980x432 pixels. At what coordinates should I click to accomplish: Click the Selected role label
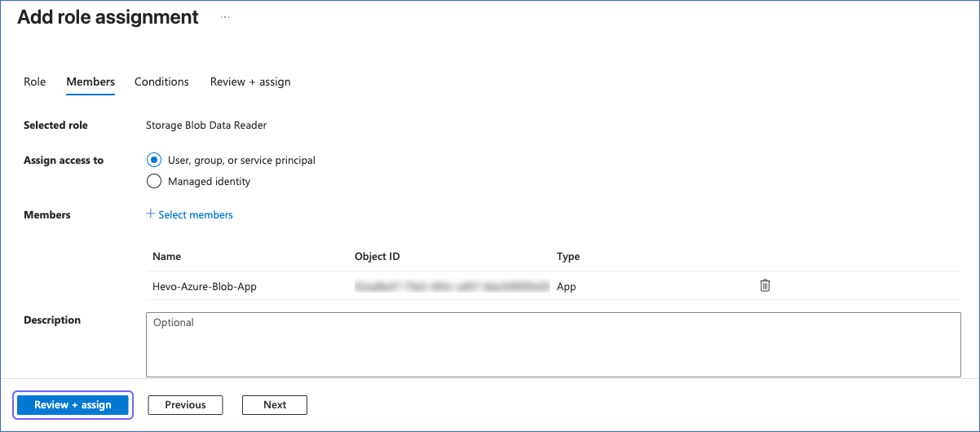[55, 125]
